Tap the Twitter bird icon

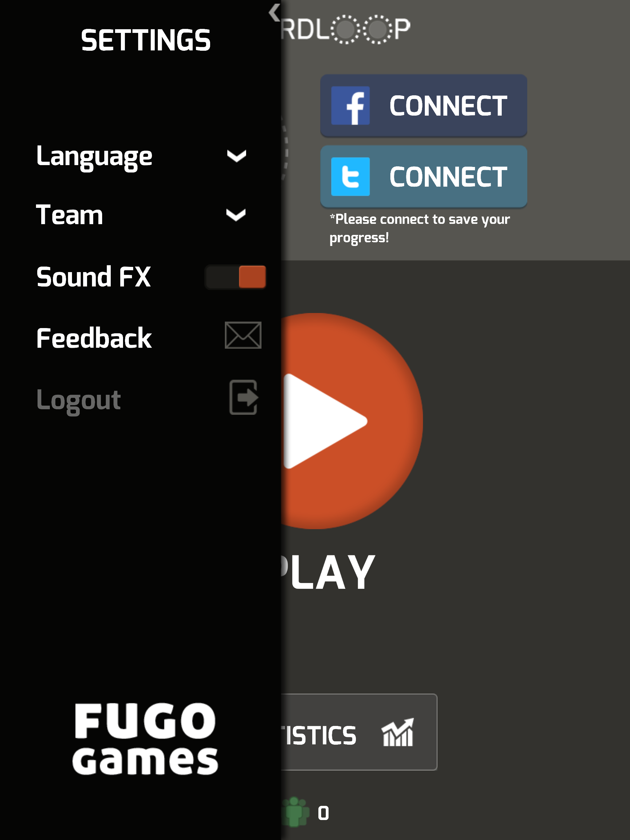point(350,176)
